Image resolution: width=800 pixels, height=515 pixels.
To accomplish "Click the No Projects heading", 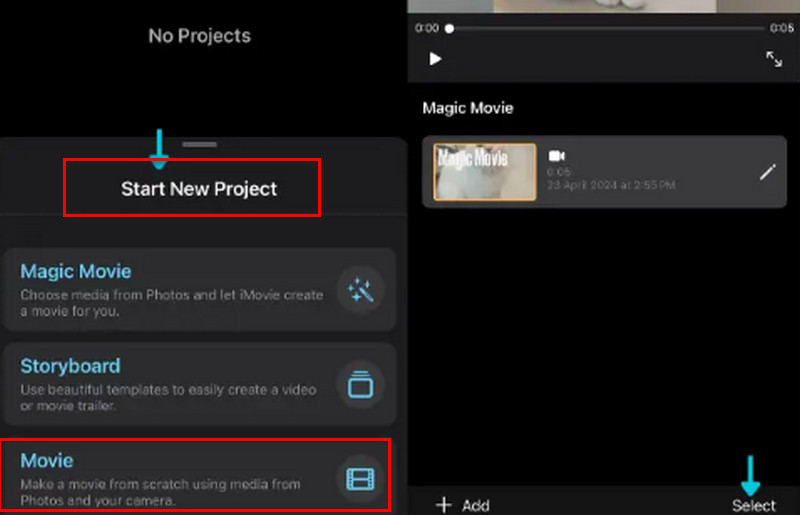I will (199, 36).
